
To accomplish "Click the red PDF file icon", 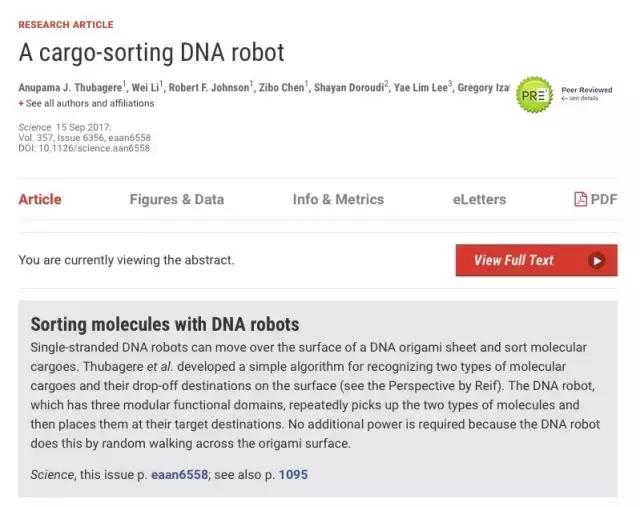I will pyautogui.click(x=581, y=199).
